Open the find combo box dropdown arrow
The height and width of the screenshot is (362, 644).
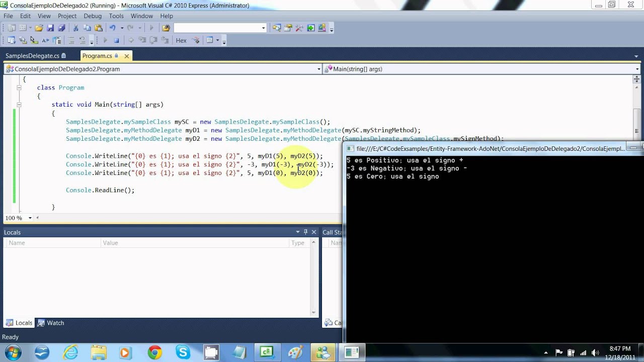263,28
